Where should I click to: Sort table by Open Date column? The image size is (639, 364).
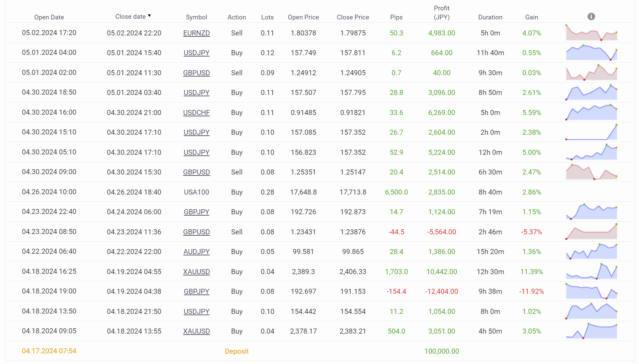click(x=49, y=17)
